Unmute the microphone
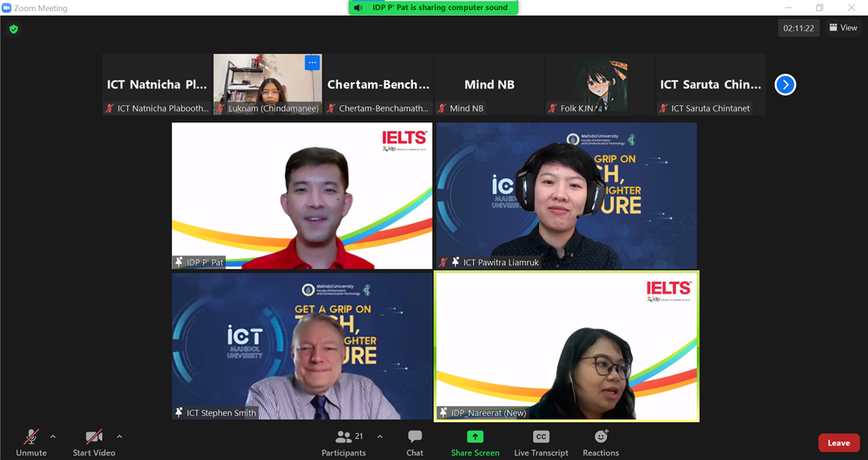Viewport: 868px width, 460px height. (31, 442)
